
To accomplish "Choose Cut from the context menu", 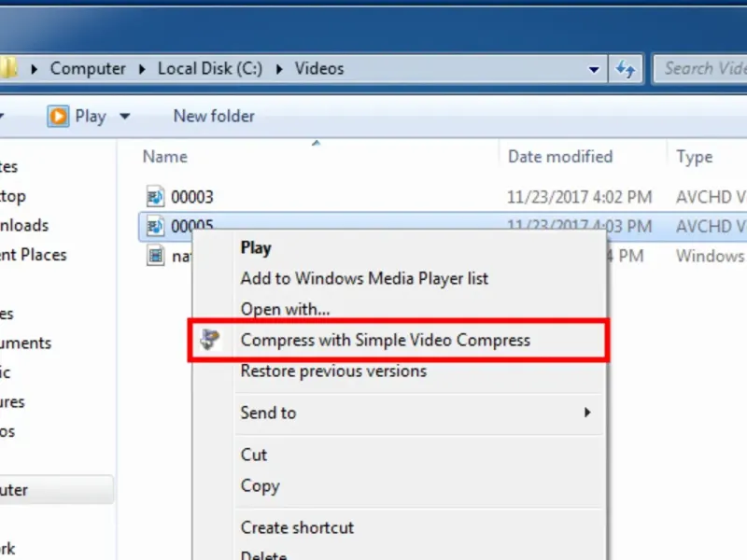I will pos(254,455).
